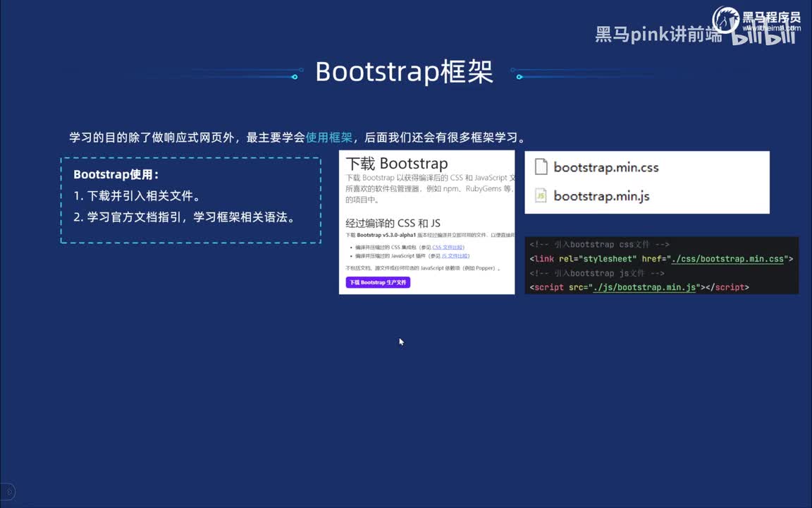The image size is (812, 508).
Task: Click the 引入bootstrap css文件 code comment
Action: (600, 245)
